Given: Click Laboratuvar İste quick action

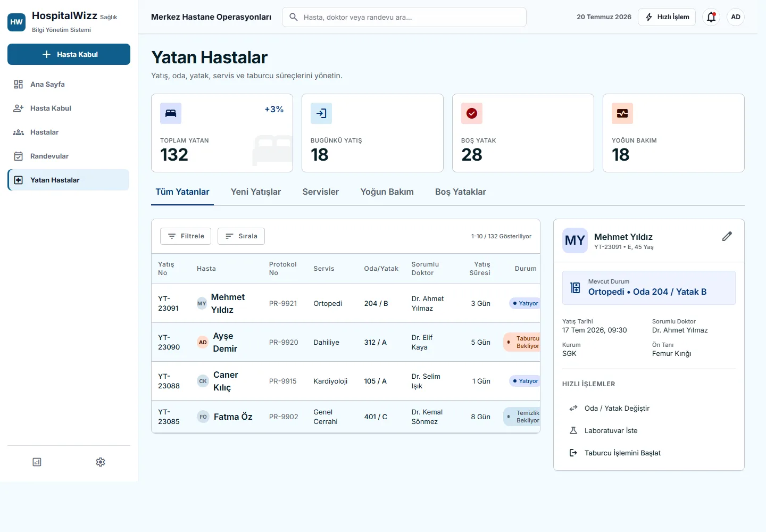Looking at the screenshot, I should (x=649, y=430).
